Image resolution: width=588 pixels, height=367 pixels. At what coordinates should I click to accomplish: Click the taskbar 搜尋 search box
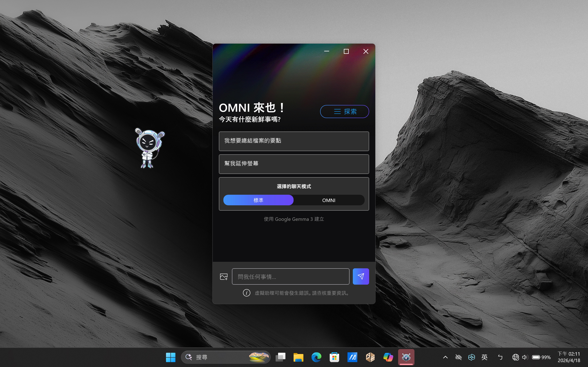click(219, 357)
